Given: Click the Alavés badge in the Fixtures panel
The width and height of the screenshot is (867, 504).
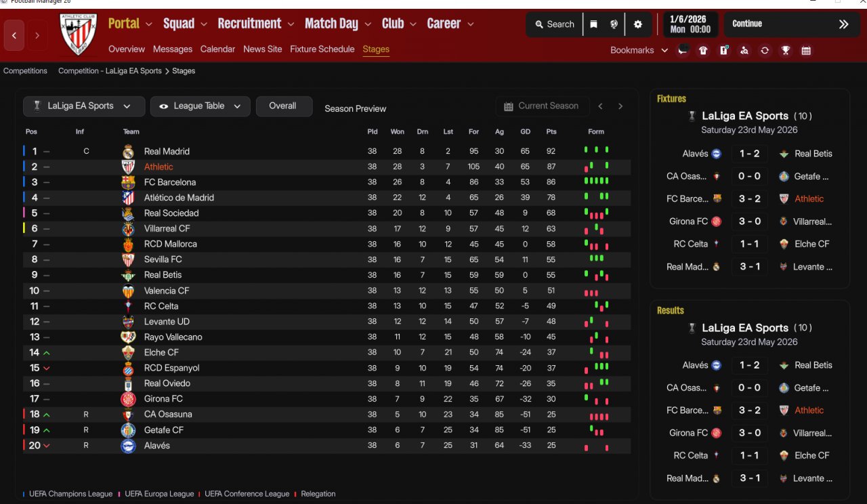Looking at the screenshot, I should pos(716,154).
